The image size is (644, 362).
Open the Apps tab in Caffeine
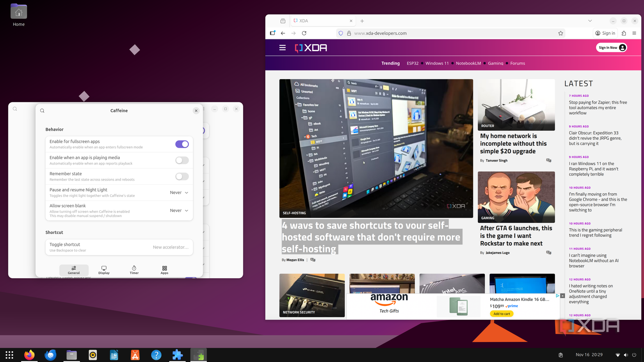point(164,270)
